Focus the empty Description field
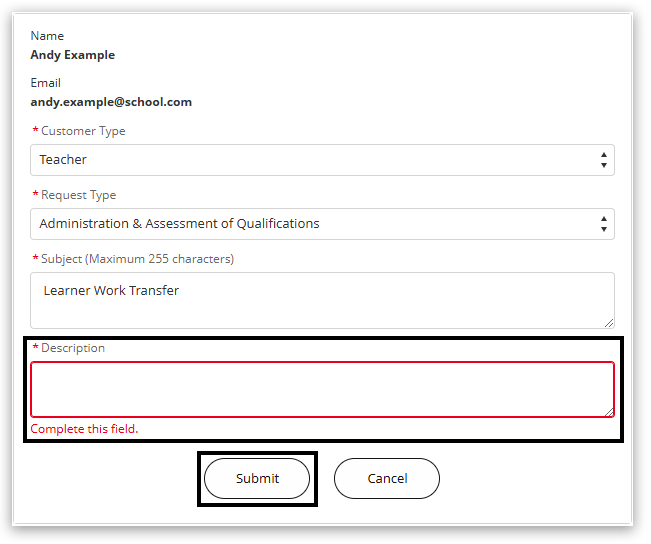The width and height of the screenshot is (651, 544). [322, 389]
